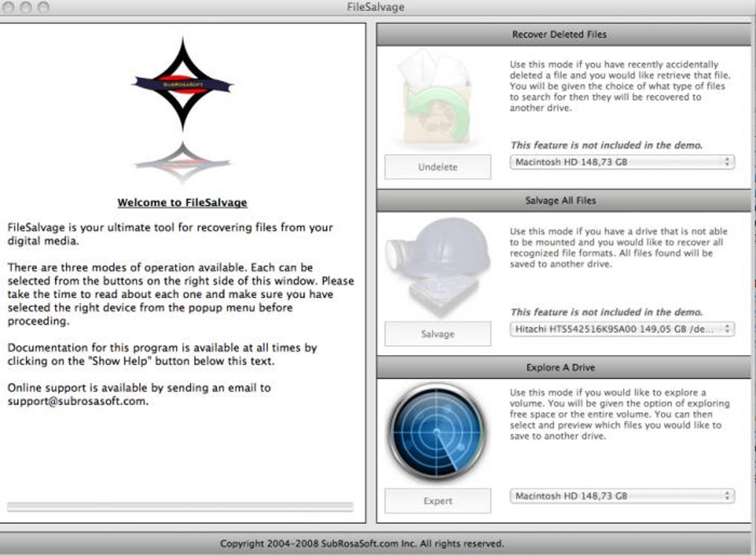Click the Undelete section's 'not included in the demo' note

(606, 145)
